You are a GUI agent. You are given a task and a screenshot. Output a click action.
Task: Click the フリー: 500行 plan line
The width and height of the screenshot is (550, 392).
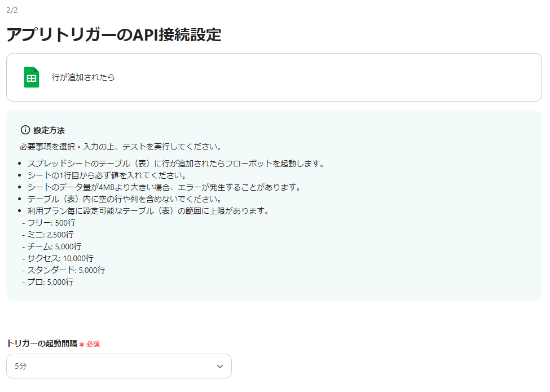(x=51, y=222)
